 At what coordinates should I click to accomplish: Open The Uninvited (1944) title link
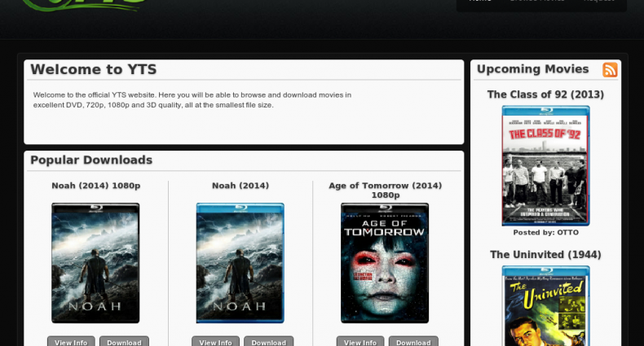[545, 255]
